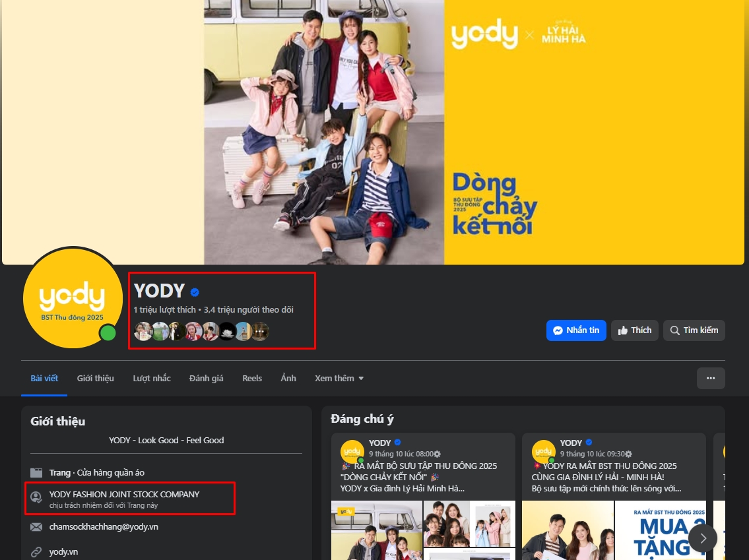Click the YODY profile picture logo
Viewport: 749px width, 560px height.
click(x=73, y=297)
